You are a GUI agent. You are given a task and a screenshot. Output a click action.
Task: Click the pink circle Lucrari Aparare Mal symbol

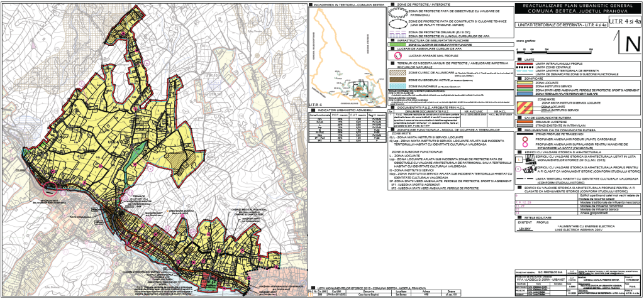click(x=397, y=55)
